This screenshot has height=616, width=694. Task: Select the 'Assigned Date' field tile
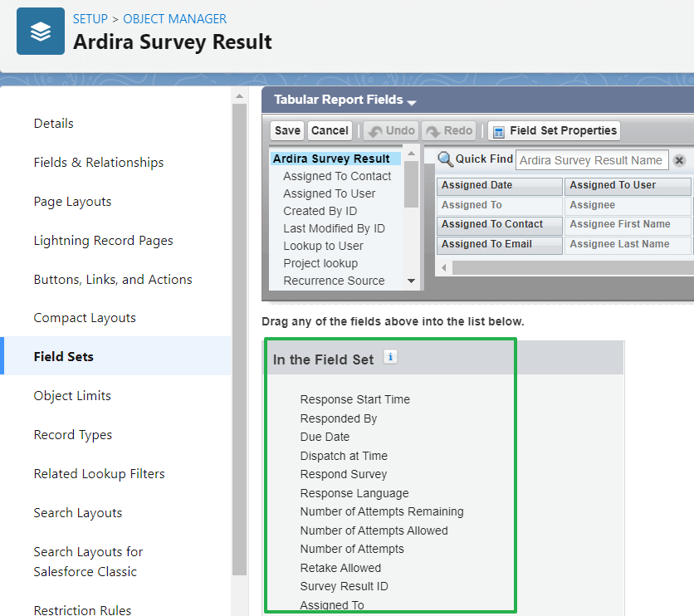tap(499, 185)
